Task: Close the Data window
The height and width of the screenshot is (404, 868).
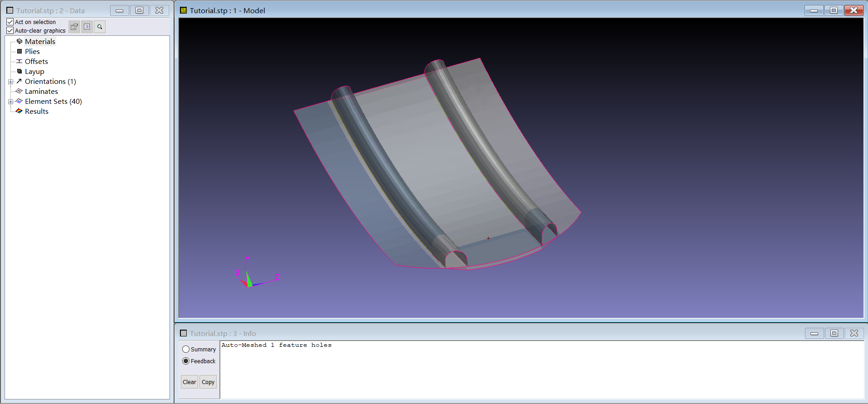Action: click(x=160, y=10)
